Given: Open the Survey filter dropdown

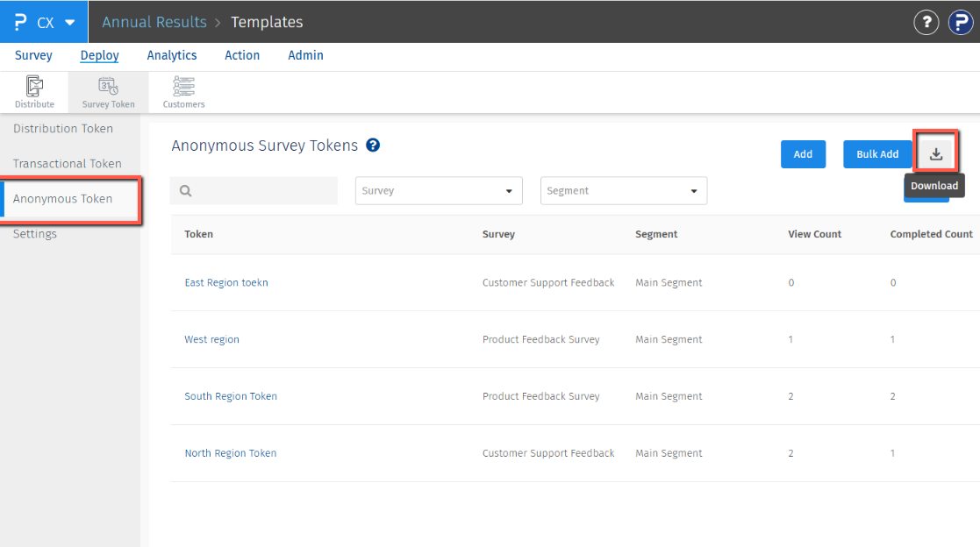Looking at the screenshot, I should (x=439, y=191).
